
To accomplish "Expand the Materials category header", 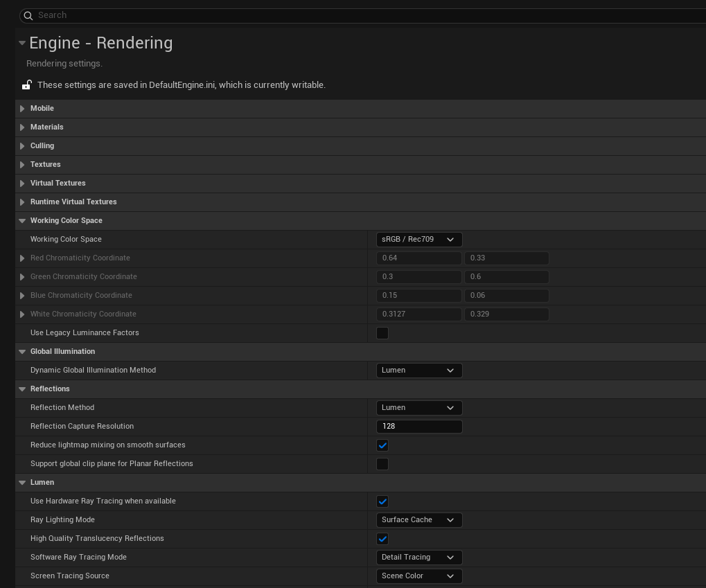I will click(x=22, y=127).
